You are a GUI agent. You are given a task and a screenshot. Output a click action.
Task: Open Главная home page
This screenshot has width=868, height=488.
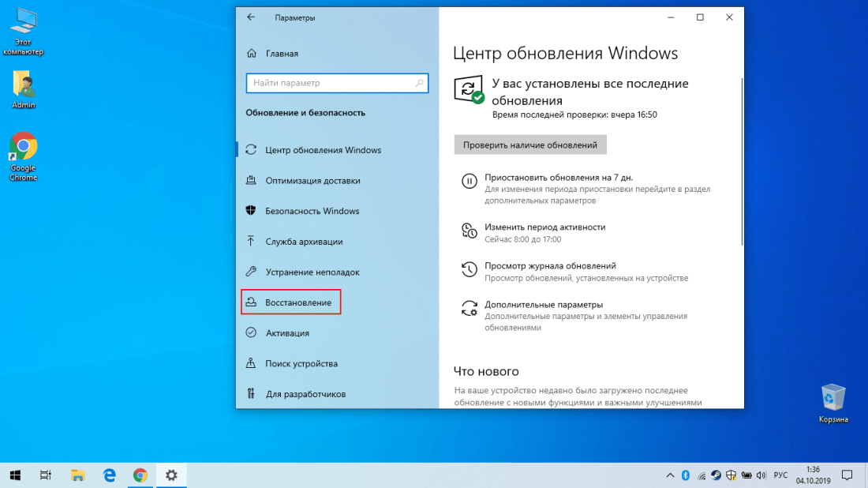click(282, 54)
